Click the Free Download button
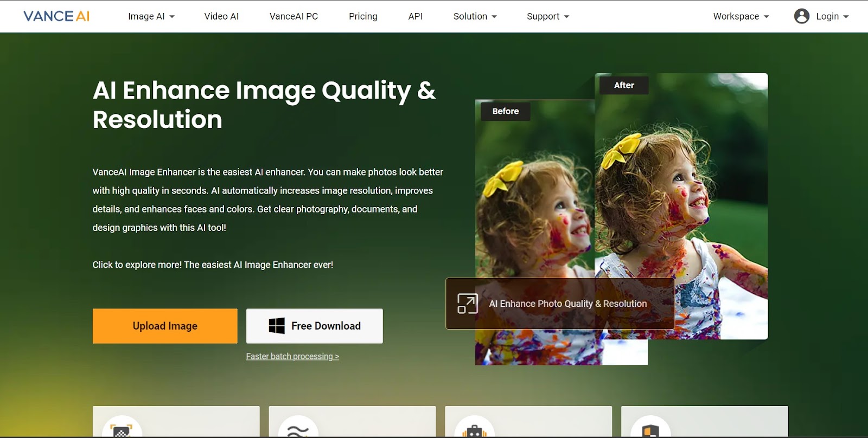868x438 pixels. click(x=315, y=326)
